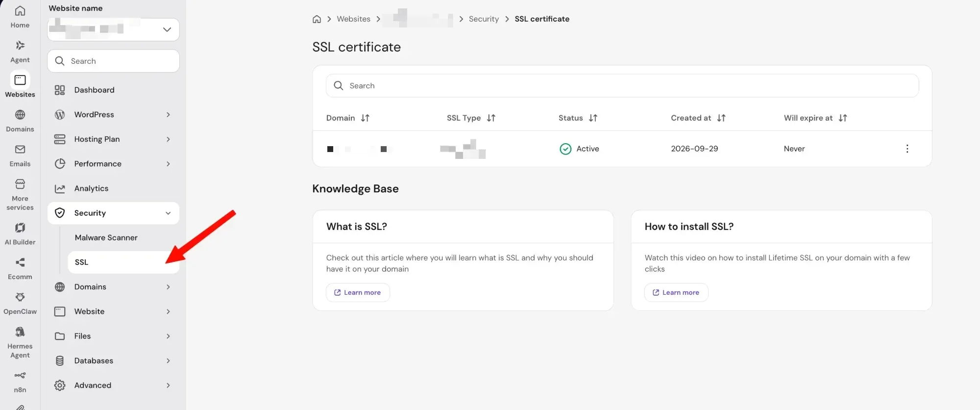Sort by Status column arrows
Screen dimensions: 980x410
pos(593,118)
